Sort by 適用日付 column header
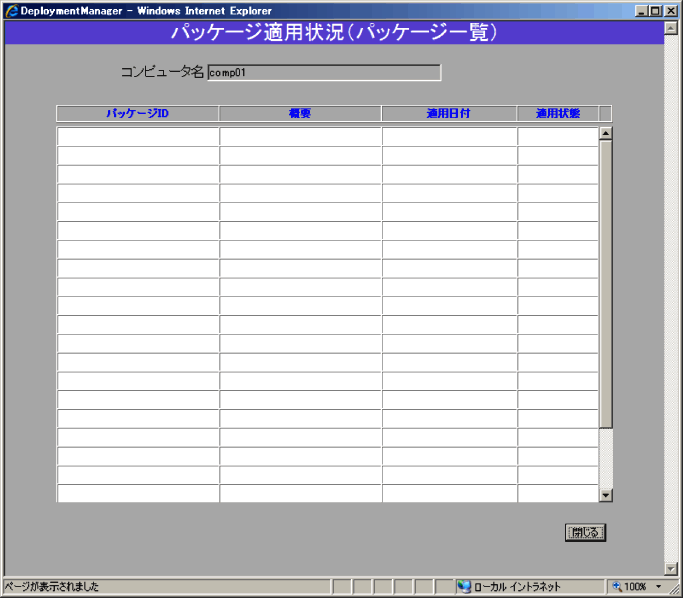 [448, 113]
